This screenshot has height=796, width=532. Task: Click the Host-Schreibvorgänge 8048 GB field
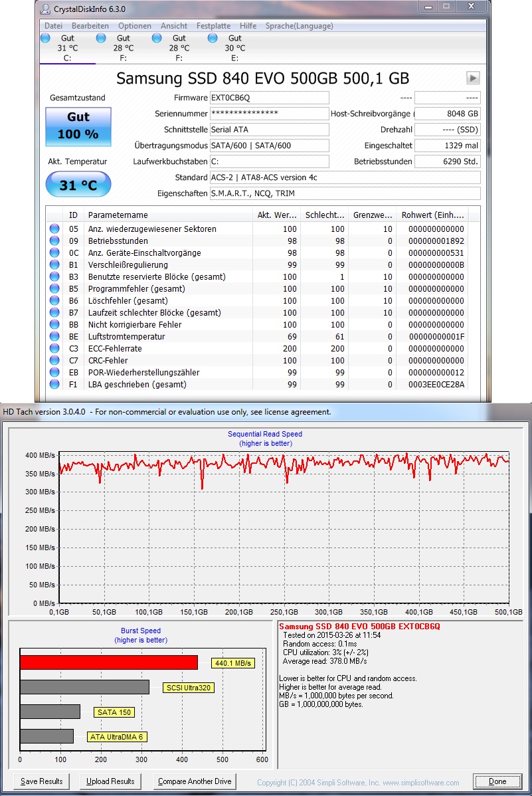coord(447,114)
